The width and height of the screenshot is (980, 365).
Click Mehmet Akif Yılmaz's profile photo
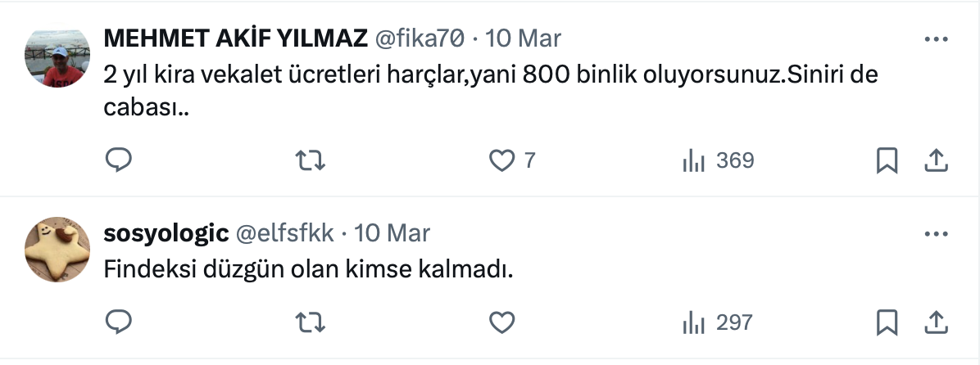tap(57, 59)
